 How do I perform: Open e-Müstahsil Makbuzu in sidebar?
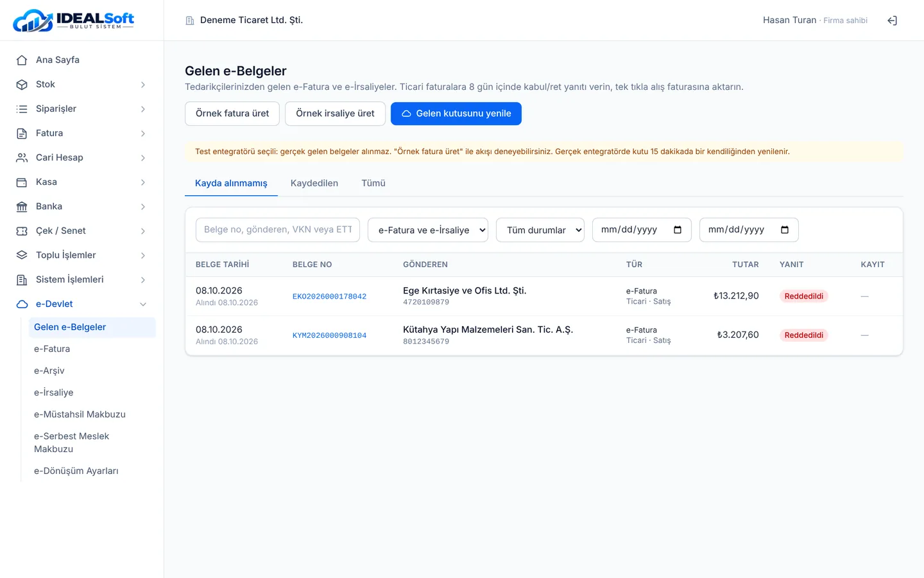click(80, 414)
